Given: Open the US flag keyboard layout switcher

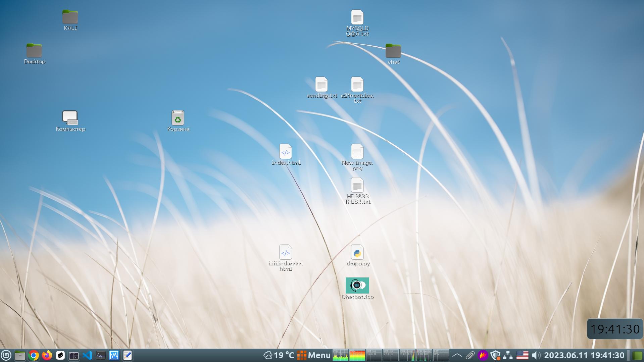Looking at the screenshot, I should pos(522,355).
